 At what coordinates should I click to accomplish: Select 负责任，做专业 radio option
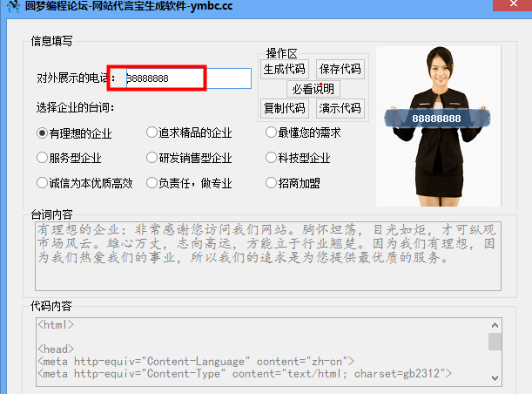click(x=189, y=183)
